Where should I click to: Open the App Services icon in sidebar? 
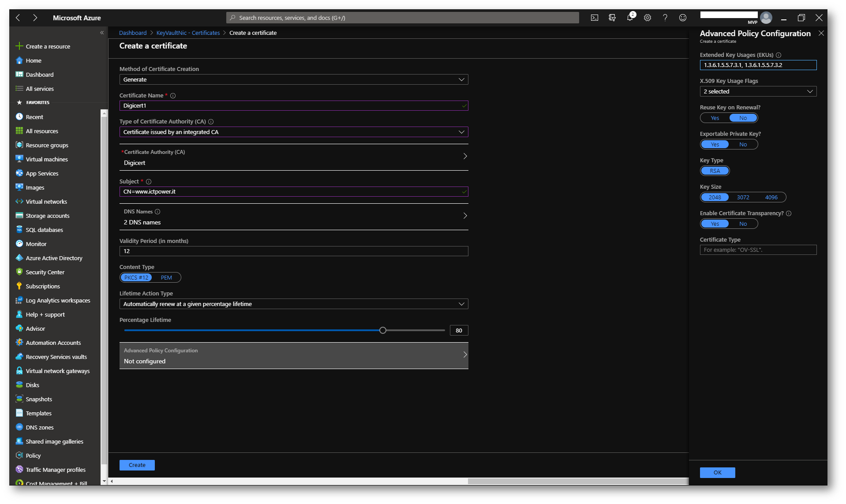(x=19, y=173)
